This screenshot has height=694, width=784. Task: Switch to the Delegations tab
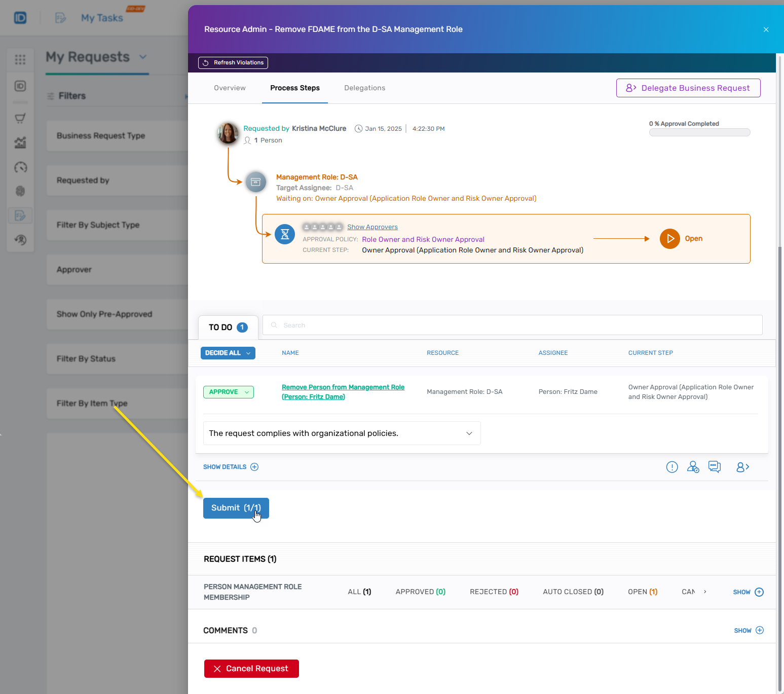point(364,88)
